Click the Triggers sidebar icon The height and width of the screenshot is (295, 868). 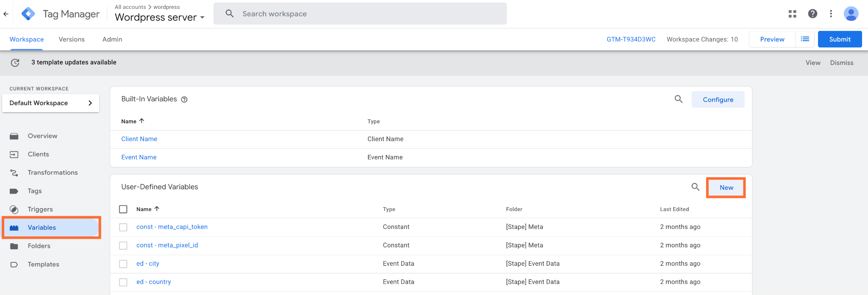pos(14,209)
